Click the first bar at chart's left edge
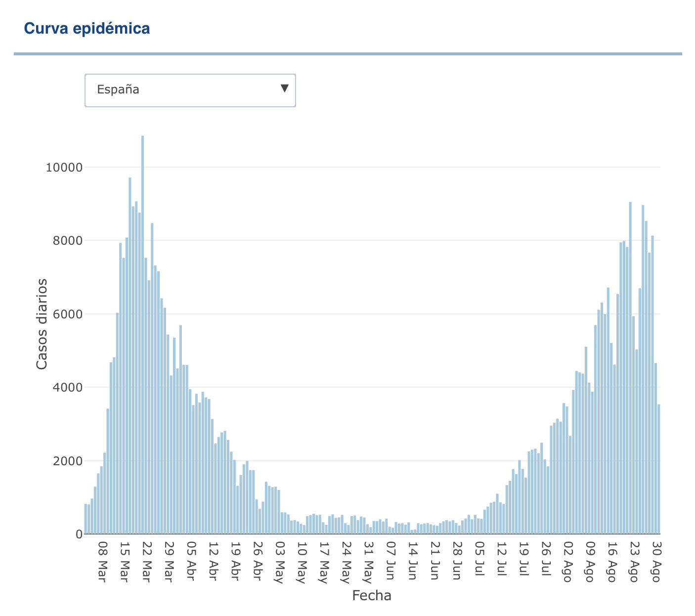 click(86, 519)
